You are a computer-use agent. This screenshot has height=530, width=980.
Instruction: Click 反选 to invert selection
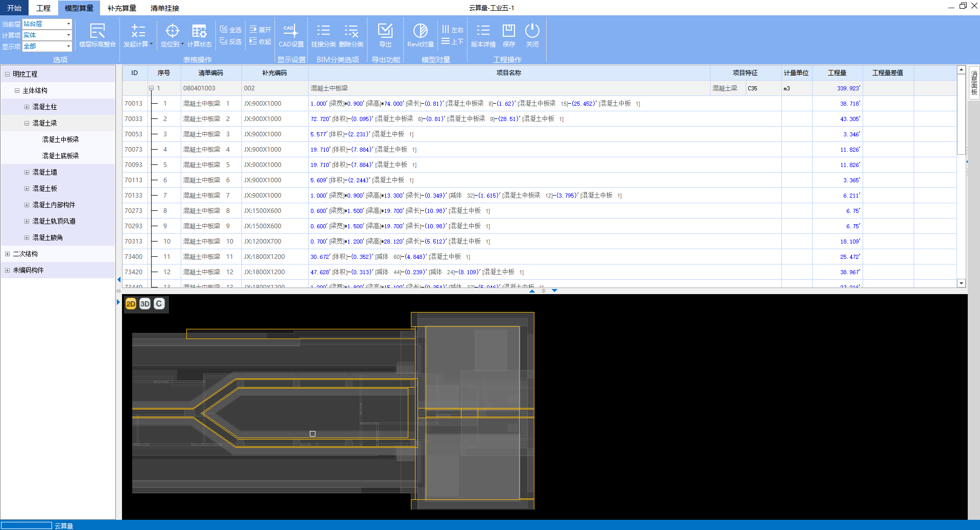pos(231,41)
